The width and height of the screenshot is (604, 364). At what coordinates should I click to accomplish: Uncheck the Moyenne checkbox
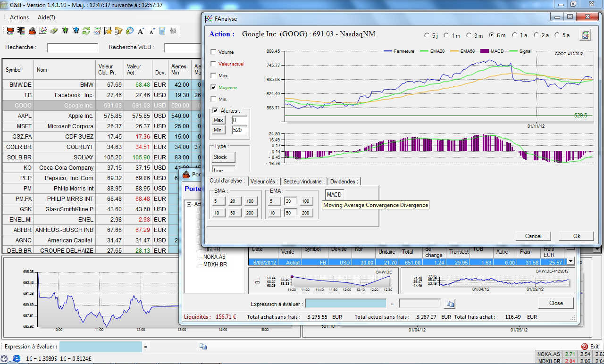213,87
